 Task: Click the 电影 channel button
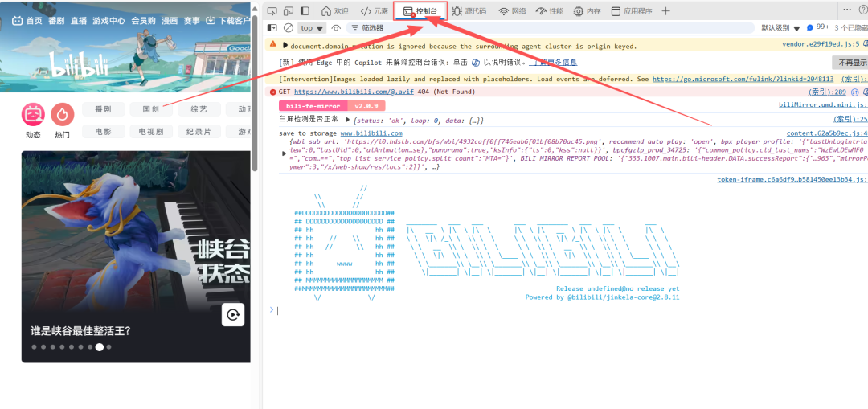tap(103, 132)
